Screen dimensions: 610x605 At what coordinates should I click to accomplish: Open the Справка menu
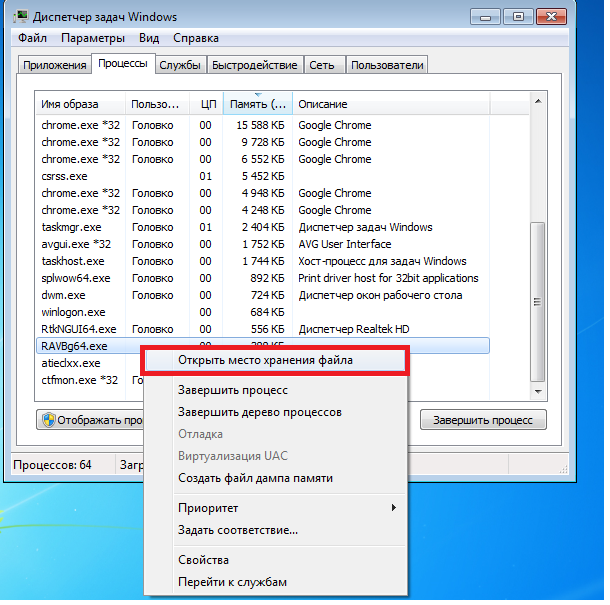(x=195, y=38)
